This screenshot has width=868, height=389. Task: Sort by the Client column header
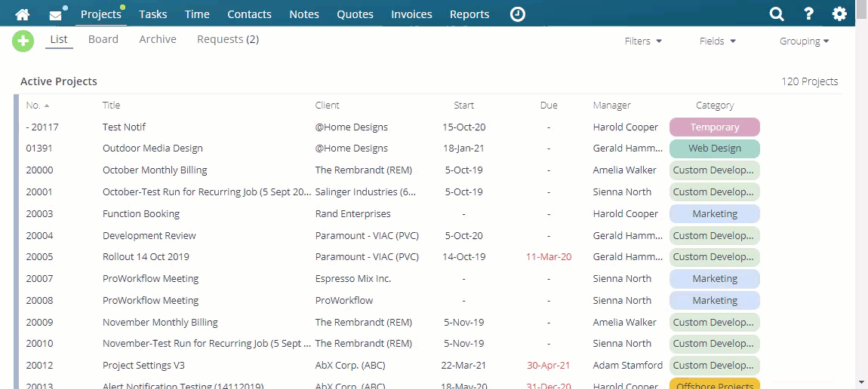click(x=327, y=105)
